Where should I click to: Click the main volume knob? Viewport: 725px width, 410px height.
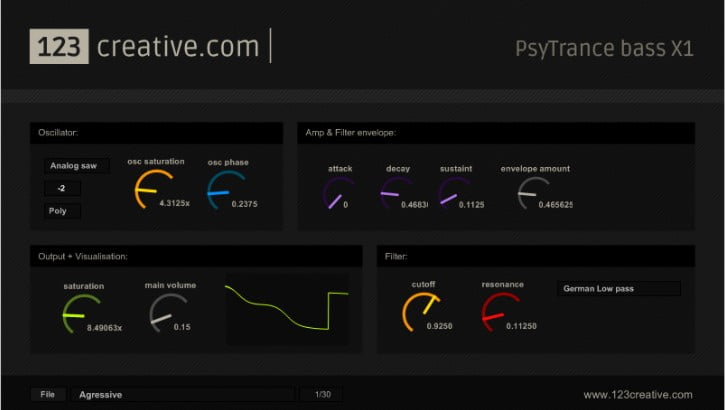tap(168, 313)
